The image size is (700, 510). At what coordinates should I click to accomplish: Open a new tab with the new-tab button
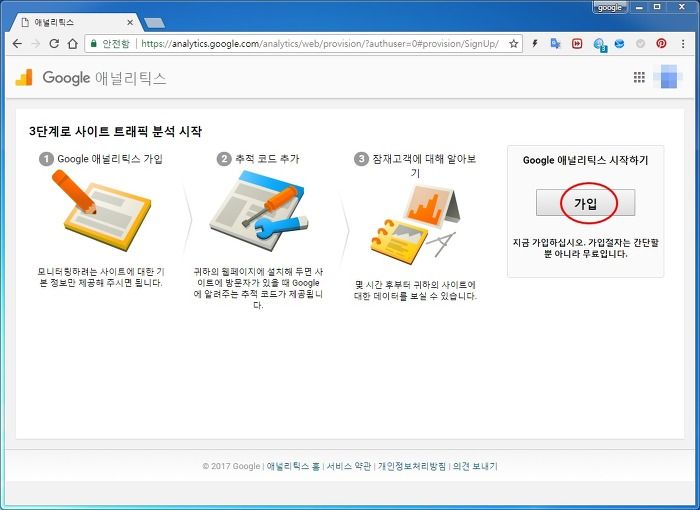(154, 23)
